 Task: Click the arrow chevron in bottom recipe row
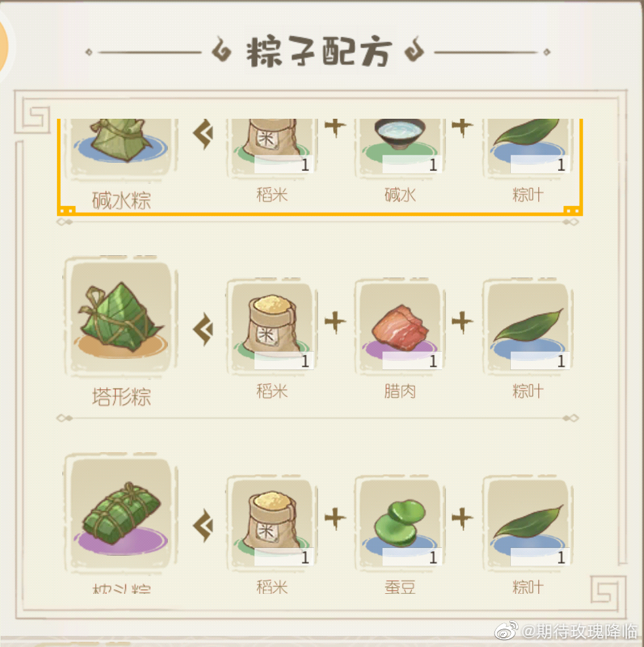pos(203,525)
